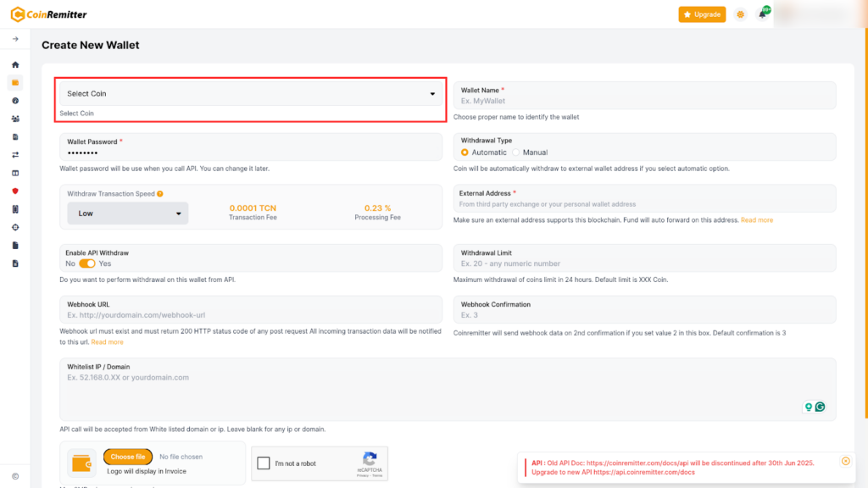The image size is (868, 488).
Task: Click the home icon in the sidebar
Action: coord(15,64)
